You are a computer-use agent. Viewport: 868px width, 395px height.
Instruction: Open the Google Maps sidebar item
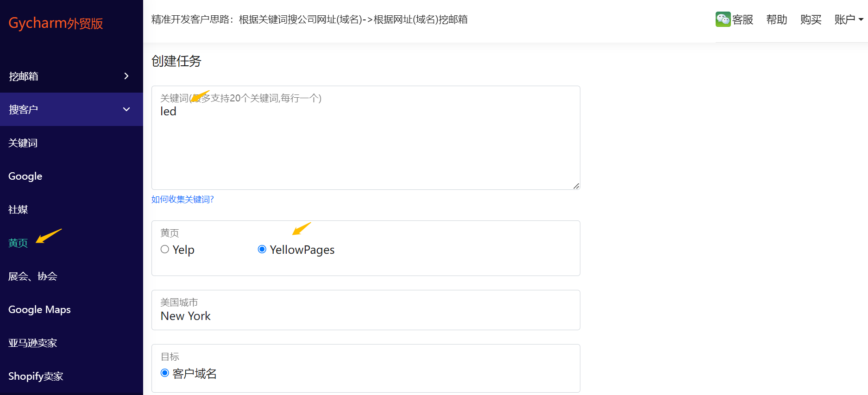click(x=39, y=310)
